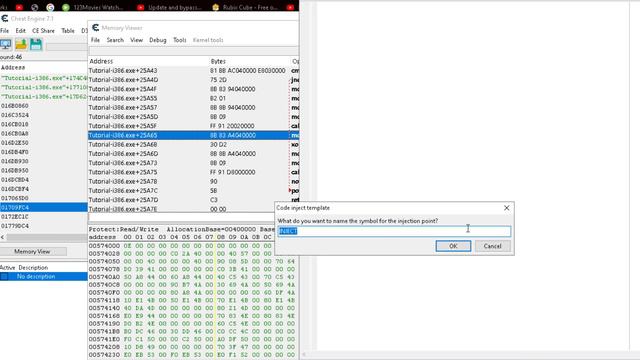The height and width of the screenshot is (360, 640).
Task: Select disassembler row Tutorial-i386.exe+25A7C
Action: pyautogui.click(x=193, y=191)
